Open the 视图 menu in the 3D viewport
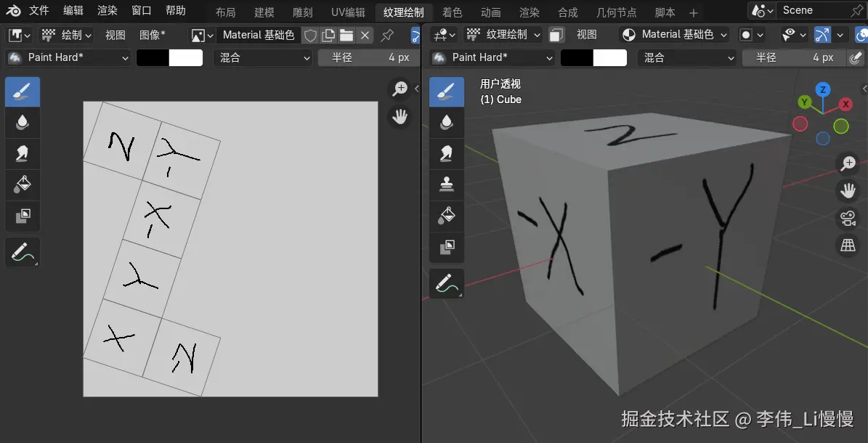Viewport: 868px width, 443px height. 587,35
